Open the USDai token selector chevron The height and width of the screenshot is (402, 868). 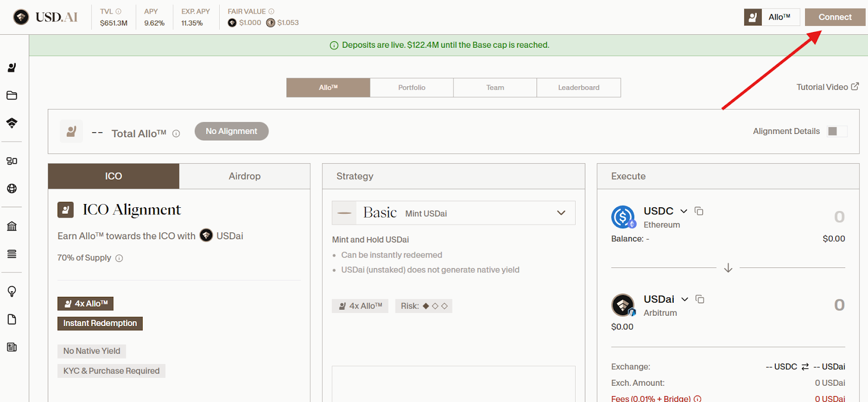coord(685,299)
